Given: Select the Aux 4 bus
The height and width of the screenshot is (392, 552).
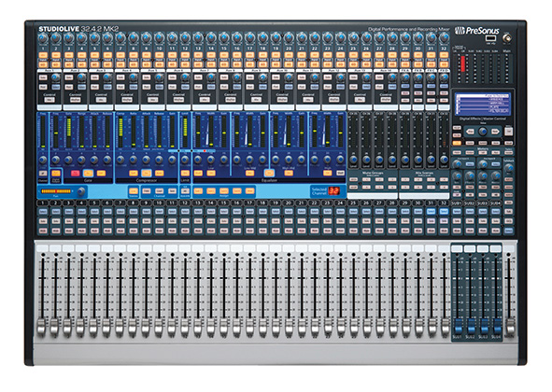Looking at the screenshot, I should pyautogui.click(x=134, y=87).
